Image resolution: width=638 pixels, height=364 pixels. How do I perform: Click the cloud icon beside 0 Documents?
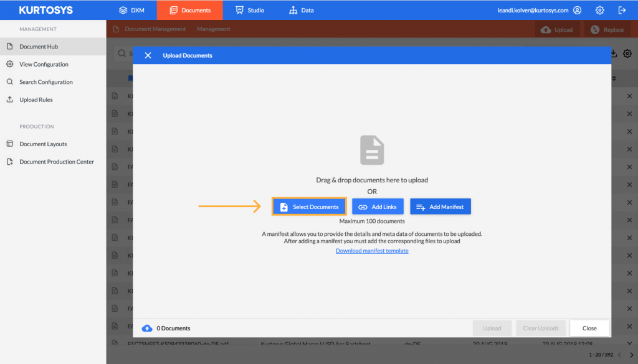point(147,329)
